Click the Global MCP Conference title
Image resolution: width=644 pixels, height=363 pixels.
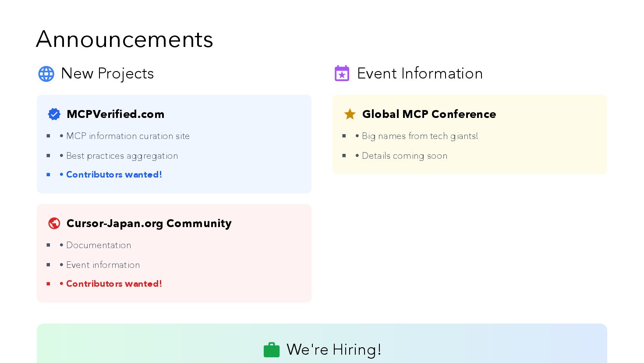(429, 114)
